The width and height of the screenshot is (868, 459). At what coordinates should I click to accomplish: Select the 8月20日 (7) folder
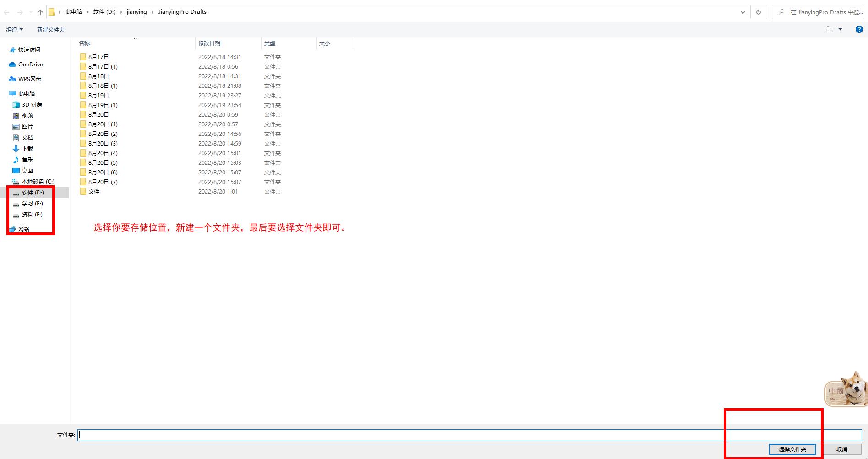click(103, 182)
